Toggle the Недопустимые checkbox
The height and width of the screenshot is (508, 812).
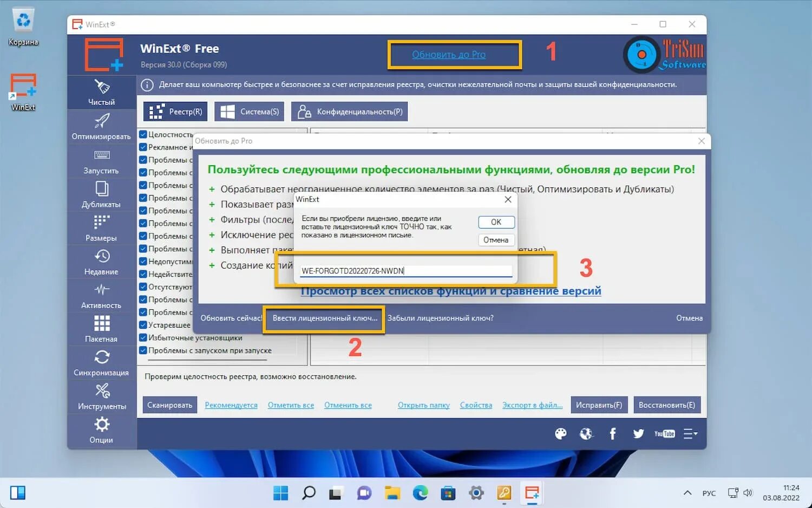pyautogui.click(x=143, y=262)
